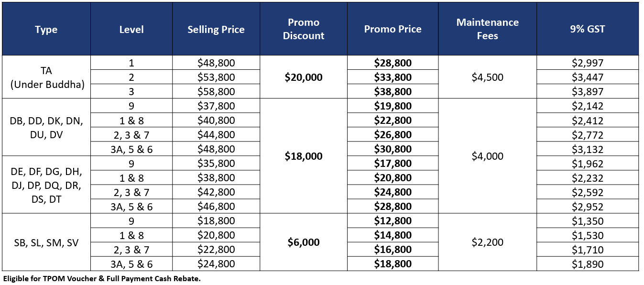Select the Maintenance Fees header
The height and width of the screenshot is (285, 644).
coord(488,29)
